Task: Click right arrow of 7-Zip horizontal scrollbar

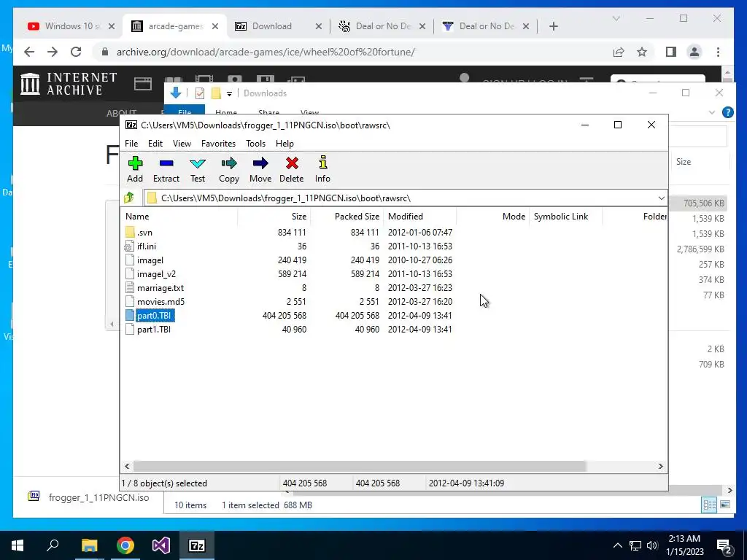Action: [x=660, y=466]
